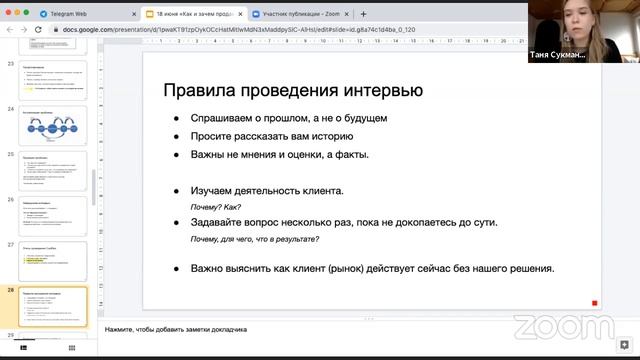Reload the current page
The image size is (640, 360).
[38, 30]
